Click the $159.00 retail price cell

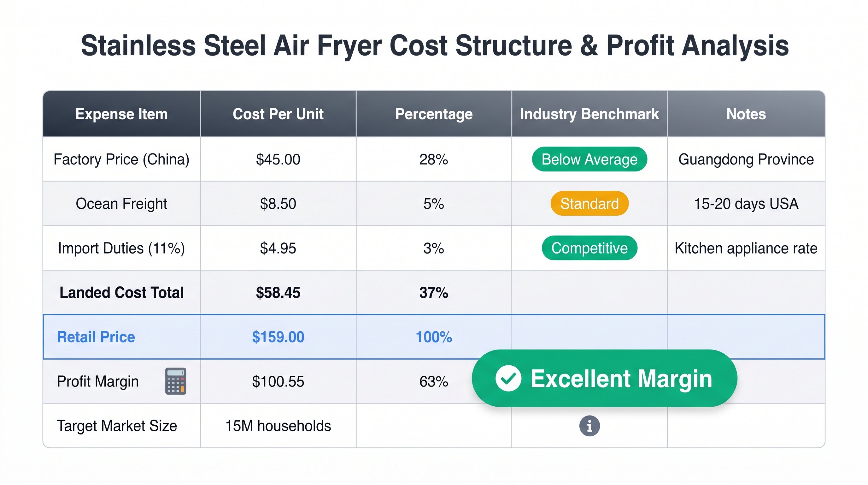click(278, 337)
